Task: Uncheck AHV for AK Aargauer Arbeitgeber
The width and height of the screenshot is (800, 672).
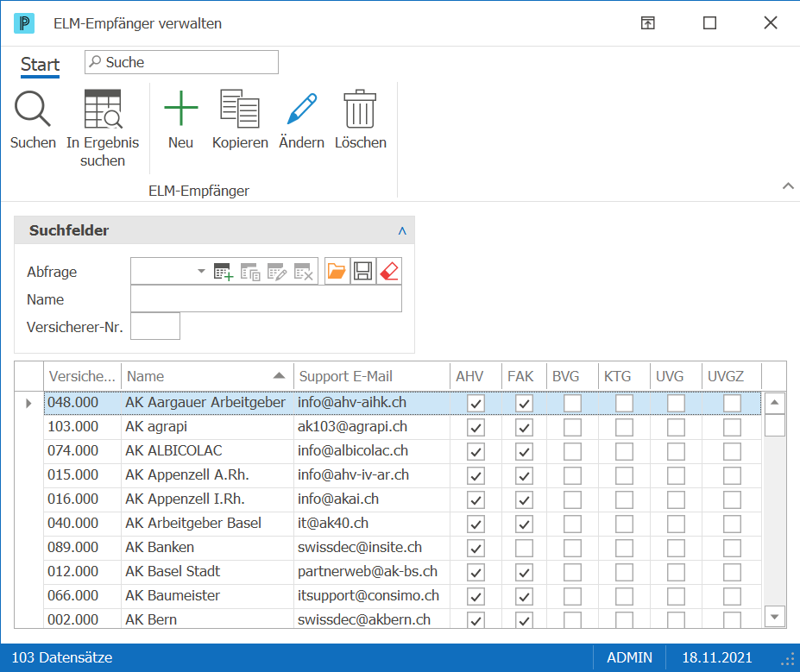Action: (x=476, y=404)
